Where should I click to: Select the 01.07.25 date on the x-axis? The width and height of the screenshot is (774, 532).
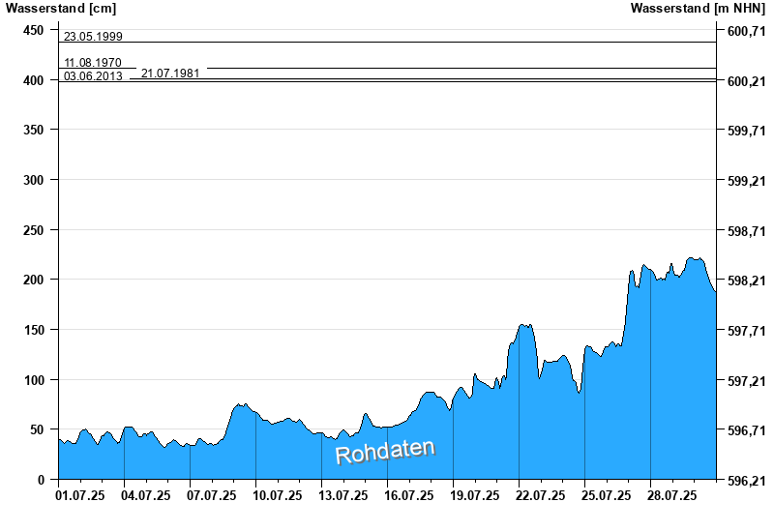pyautogui.click(x=80, y=495)
